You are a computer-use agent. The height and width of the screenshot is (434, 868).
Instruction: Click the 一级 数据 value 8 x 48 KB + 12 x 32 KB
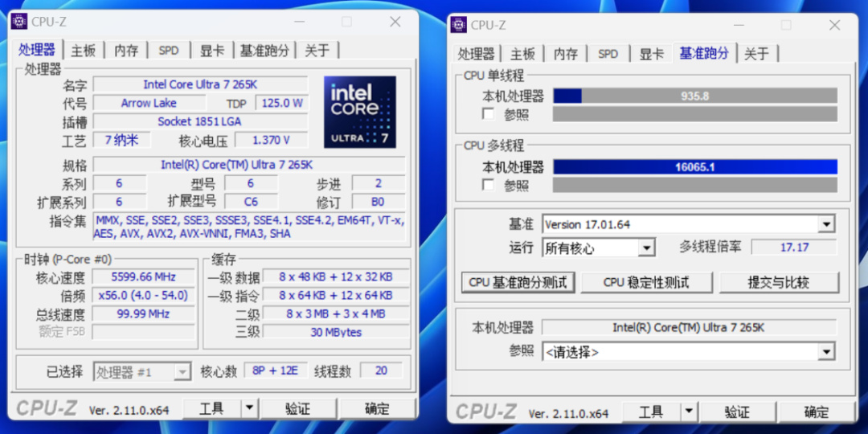coord(336,276)
